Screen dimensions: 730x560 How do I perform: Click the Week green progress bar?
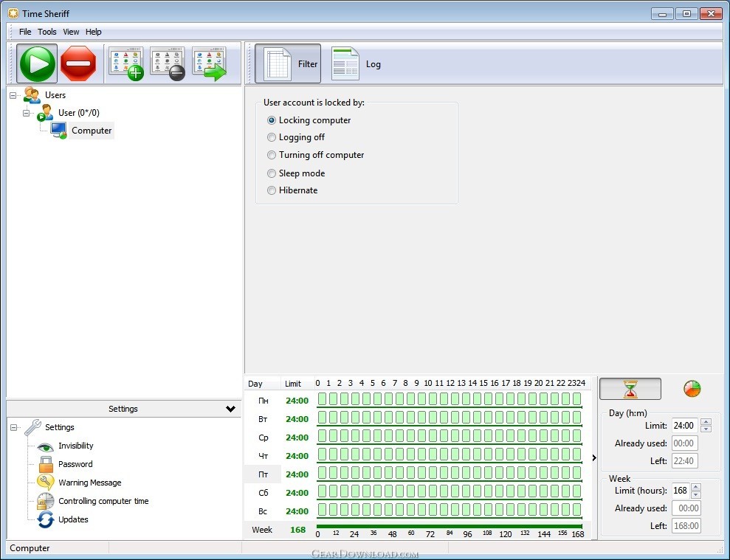(450, 527)
